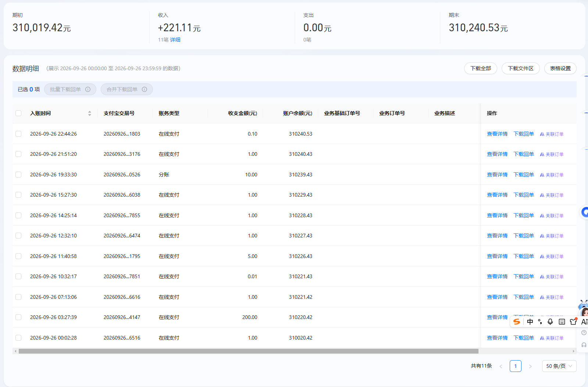The height and width of the screenshot is (387, 588).
Task: Download receipt for transaction 20260926...0526
Action: 524,175
